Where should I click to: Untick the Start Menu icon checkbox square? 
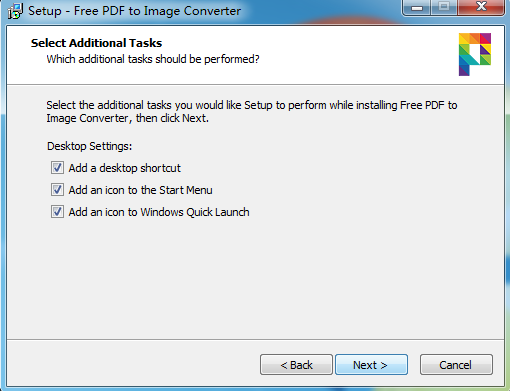(x=57, y=190)
